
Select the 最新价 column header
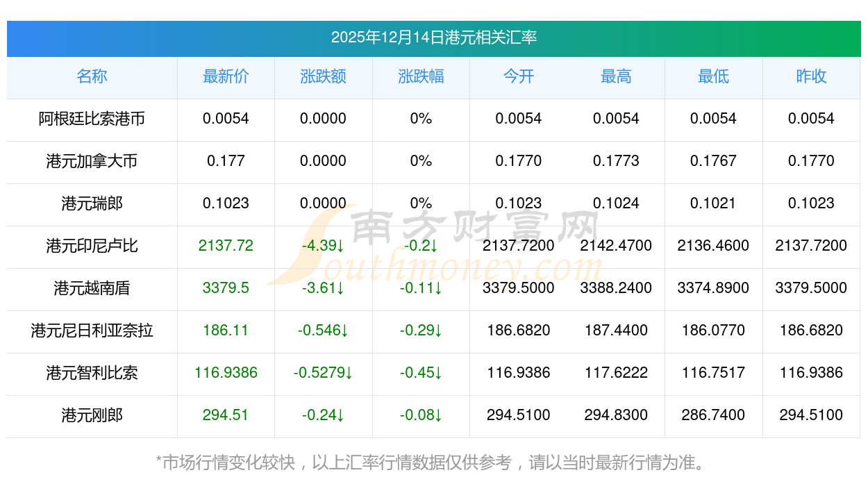(x=226, y=76)
